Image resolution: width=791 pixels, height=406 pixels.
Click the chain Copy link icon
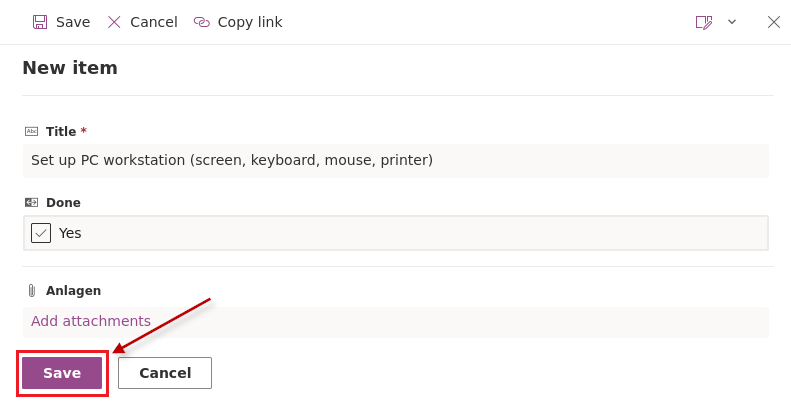tap(202, 22)
